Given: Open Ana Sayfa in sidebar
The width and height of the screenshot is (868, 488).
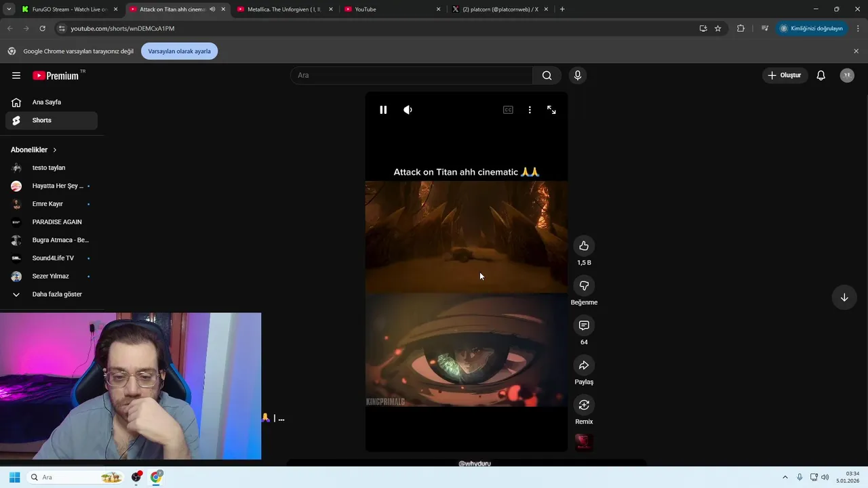Looking at the screenshot, I should (52, 102).
